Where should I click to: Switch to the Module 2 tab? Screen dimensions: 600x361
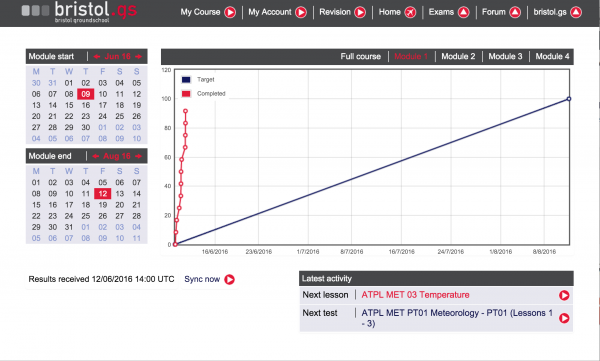click(x=458, y=56)
